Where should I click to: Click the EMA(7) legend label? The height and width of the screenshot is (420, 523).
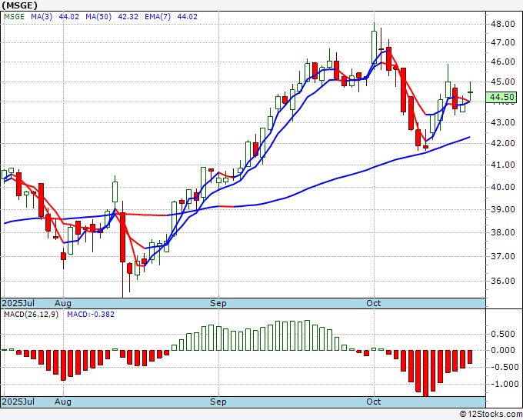tap(158, 16)
